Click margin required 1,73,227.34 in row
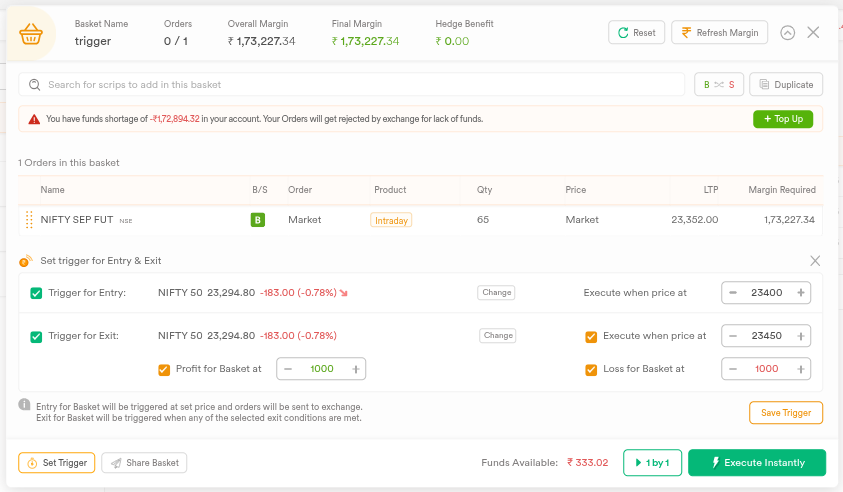Image resolution: width=843 pixels, height=492 pixels. (x=789, y=219)
